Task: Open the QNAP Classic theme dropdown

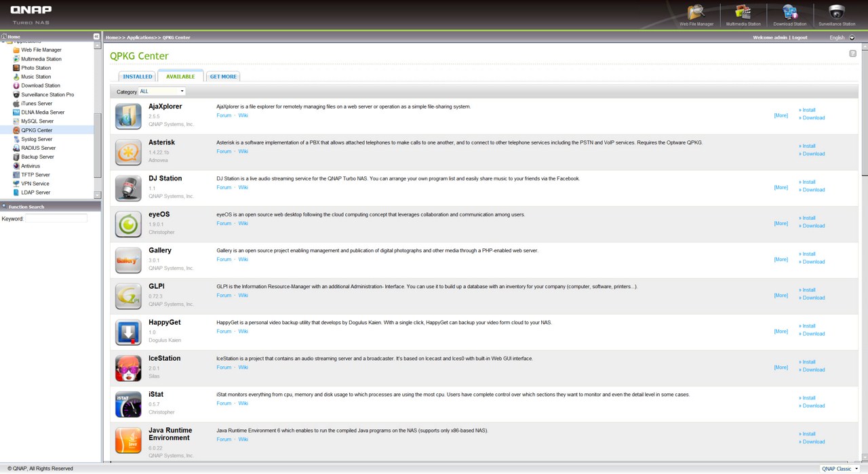Action: pyautogui.click(x=840, y=469)
